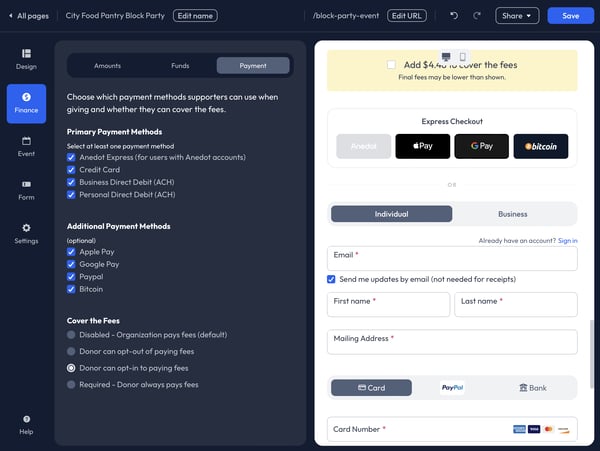Click the preview pane scrollbar
Screen dimensions: 600x451
(x=592, y=354)
